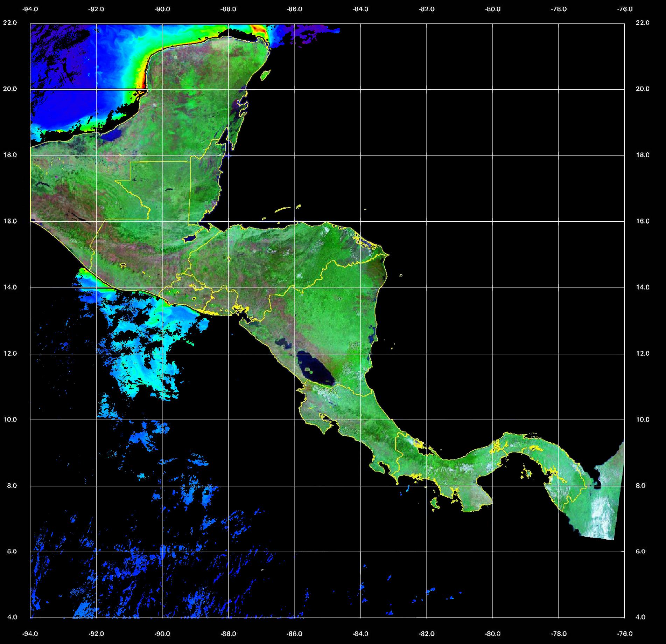Click the top axis label -94.0
This screenshot has width=666, height=644.
(30, 9)
